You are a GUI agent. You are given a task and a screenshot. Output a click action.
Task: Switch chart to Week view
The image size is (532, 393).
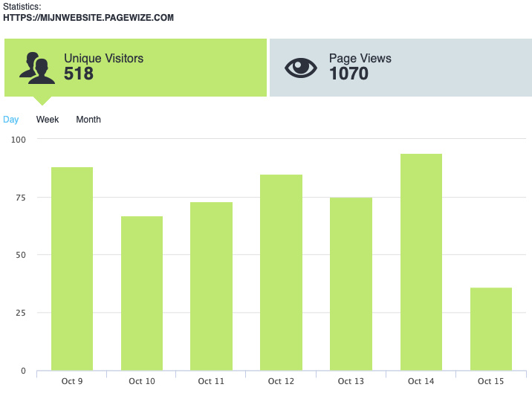coord(48,120)
